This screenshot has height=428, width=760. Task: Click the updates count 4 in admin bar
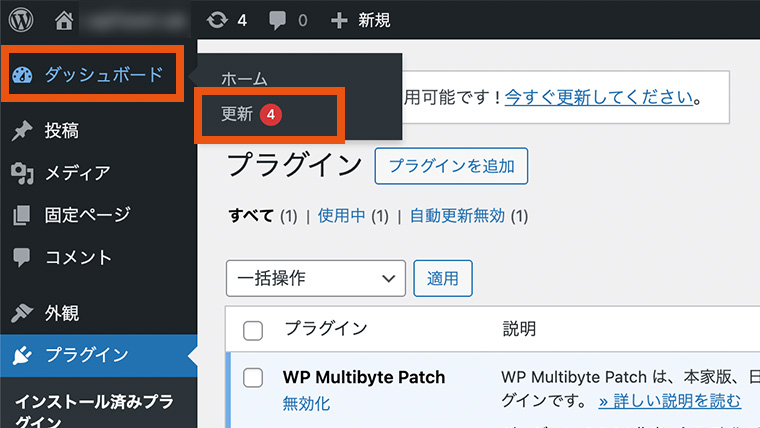pyautogui.click(x=242, y=20)
